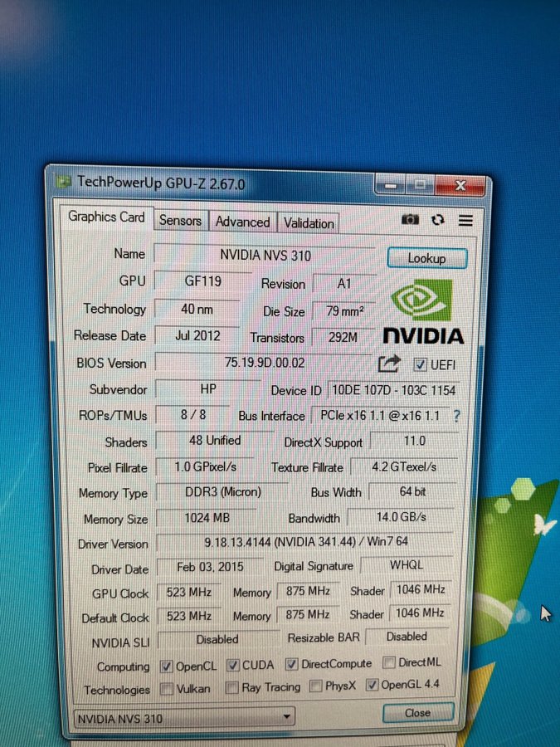Toggle the UEFI checkbox
The image size is (560, 747).
420,365
